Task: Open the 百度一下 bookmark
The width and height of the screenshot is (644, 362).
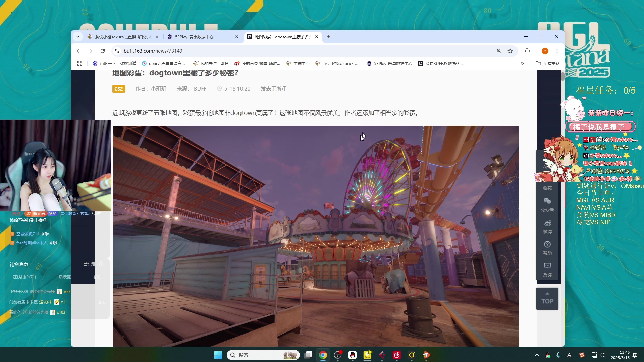Action: click(114, 63)
